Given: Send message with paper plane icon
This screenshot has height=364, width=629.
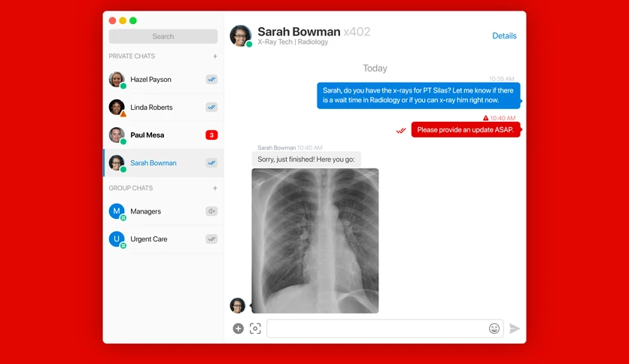Looking at the screenshot, I should point(515,329).
